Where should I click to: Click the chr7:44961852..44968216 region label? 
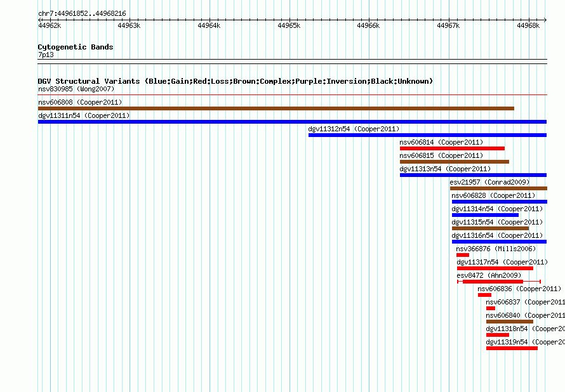pos(82,13)
